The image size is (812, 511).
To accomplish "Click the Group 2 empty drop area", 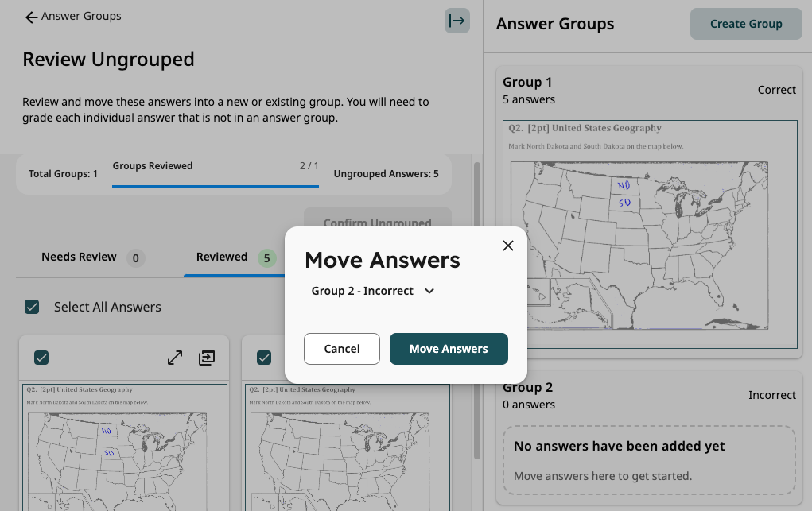I will pyautogui.click(x=650, y=460).
